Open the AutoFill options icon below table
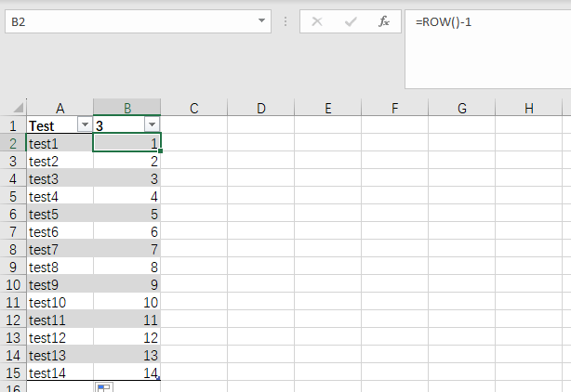Viewport: 571px width, 392px height. tap(104, 387)
